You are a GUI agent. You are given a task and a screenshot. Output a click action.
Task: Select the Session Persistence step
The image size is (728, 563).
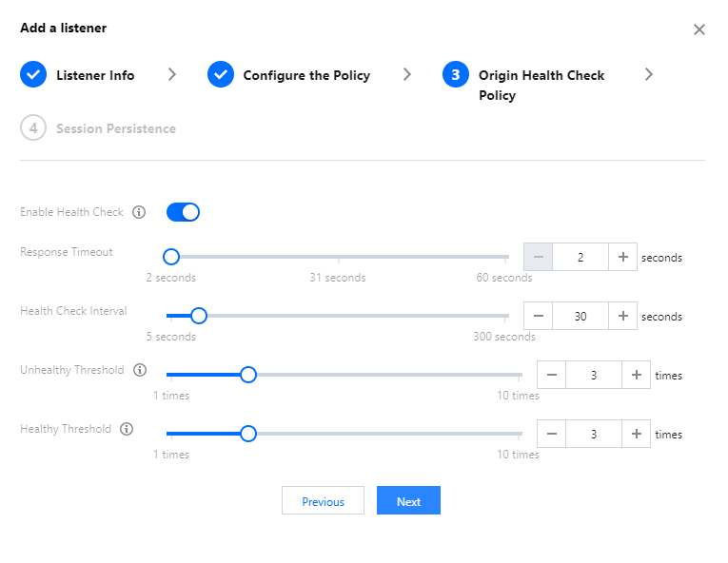pyautogui.click(x=115, y=128)
